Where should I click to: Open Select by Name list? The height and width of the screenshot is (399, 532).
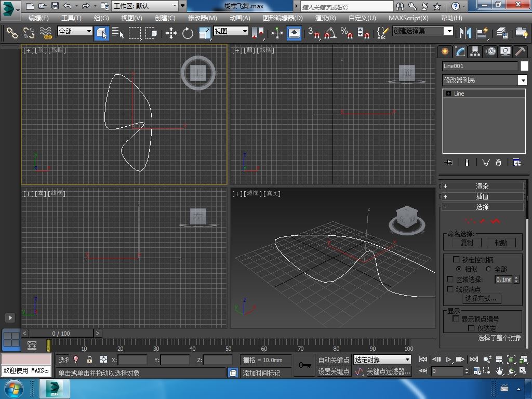pos(118,33)
